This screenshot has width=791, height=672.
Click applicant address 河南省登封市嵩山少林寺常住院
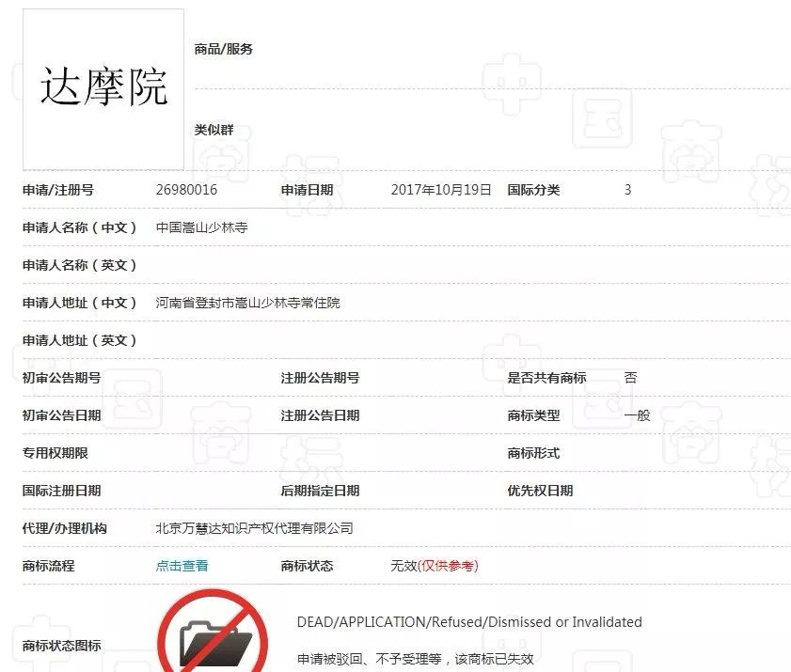(247, 303)
